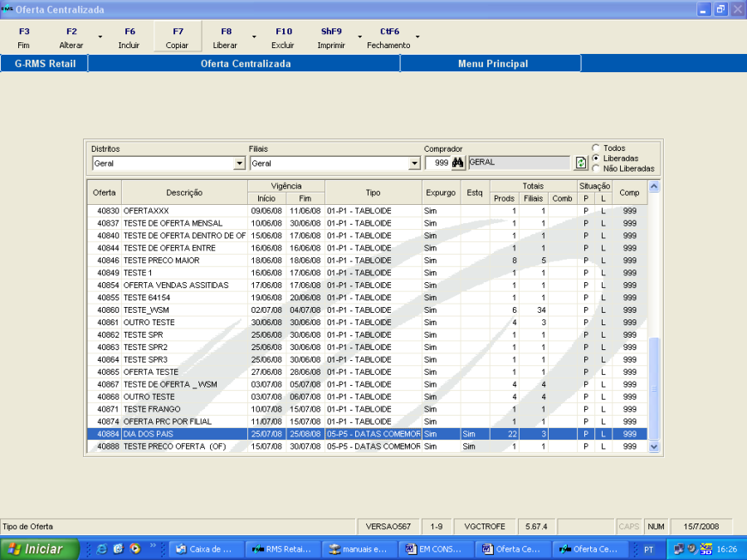Viewport: 747px width, 560px height.
Task: Click the second quick launch browser icon
Action: 118,549
